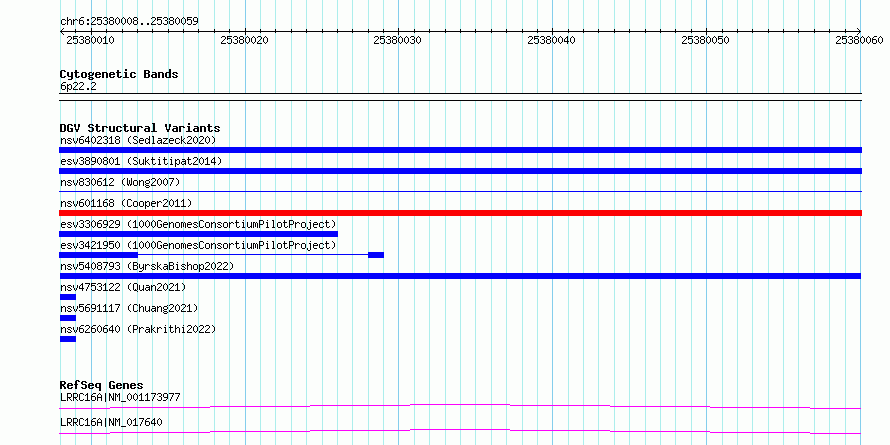Select ruler position 25380060

pos(859,40)
